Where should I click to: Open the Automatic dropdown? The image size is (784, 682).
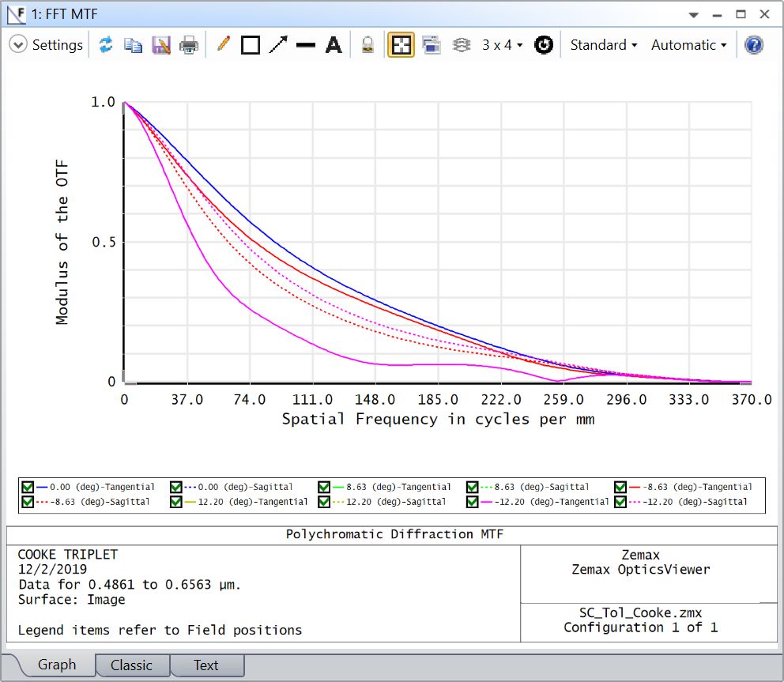688,45
